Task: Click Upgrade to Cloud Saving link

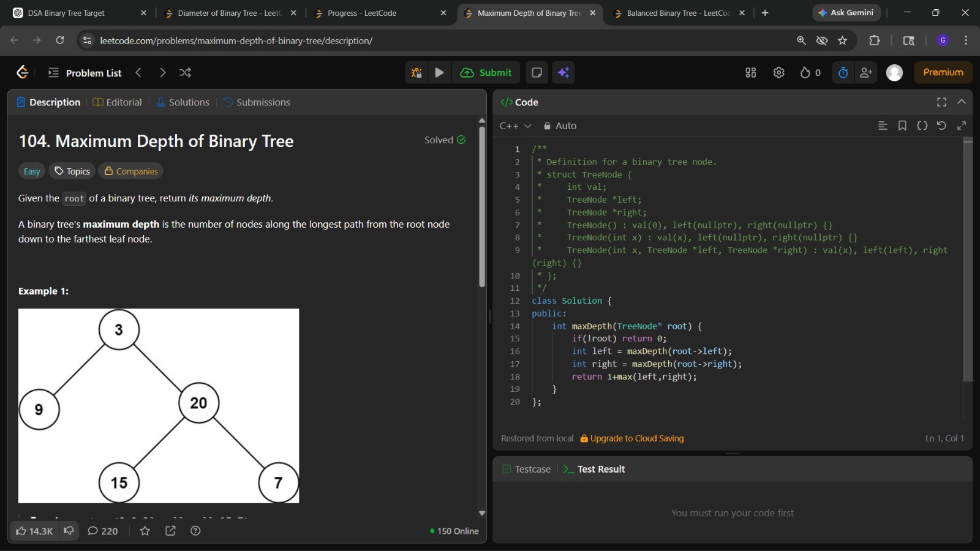Action: click(636, 438)
